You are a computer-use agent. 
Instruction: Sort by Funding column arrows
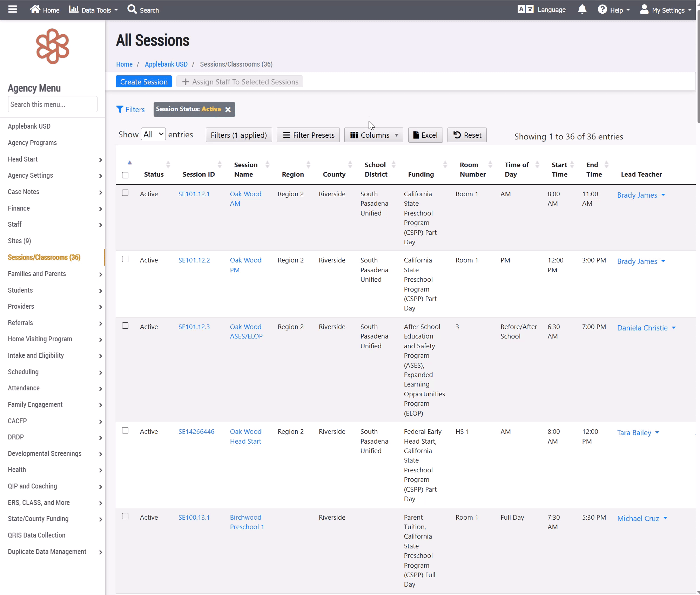point(445,165)
